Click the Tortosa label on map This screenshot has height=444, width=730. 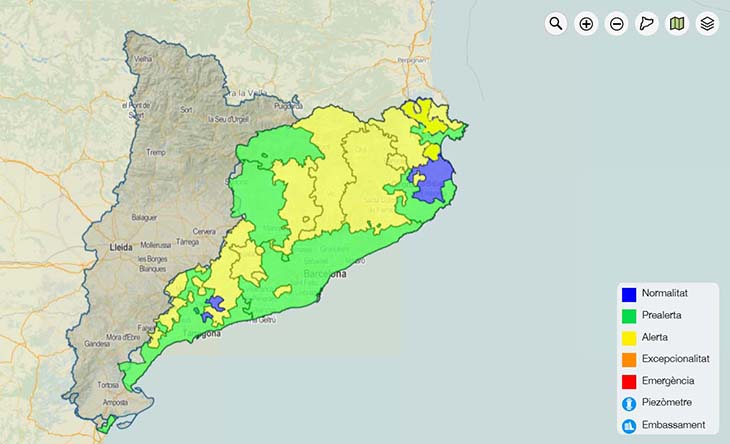point(110,385)
